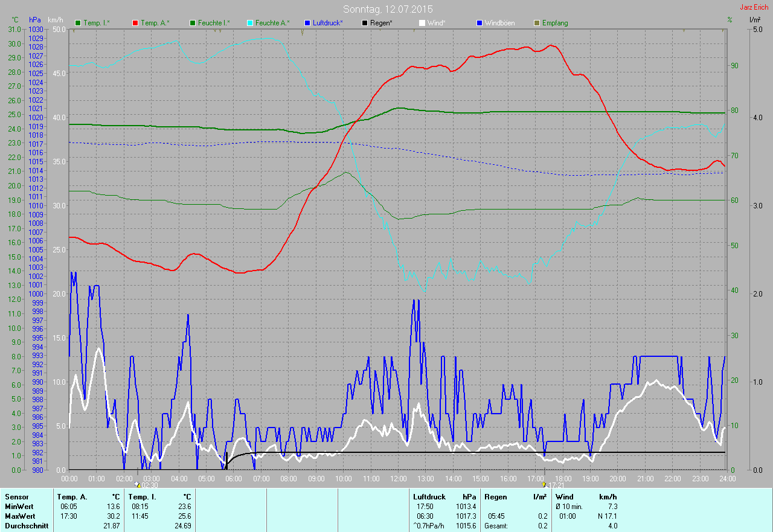773x532 pixels.
Task: Toggle the Temp. I.* legend swatch
Action: coord(78,23)
